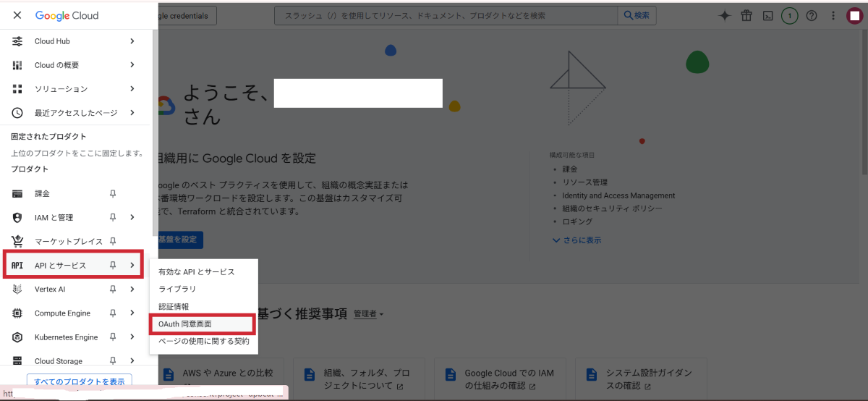Click すべてのプロダクトを表示 button
Screen dimensions: 868x401
click(80, 381)
